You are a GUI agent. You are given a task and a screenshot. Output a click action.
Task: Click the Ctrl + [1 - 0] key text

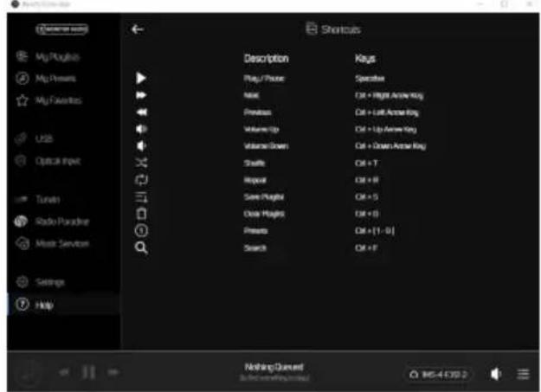[x=374, y=230]
